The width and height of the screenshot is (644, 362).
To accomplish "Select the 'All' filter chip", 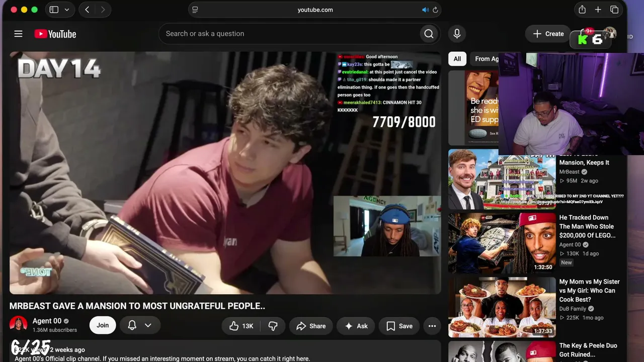I will click(457, 59).
